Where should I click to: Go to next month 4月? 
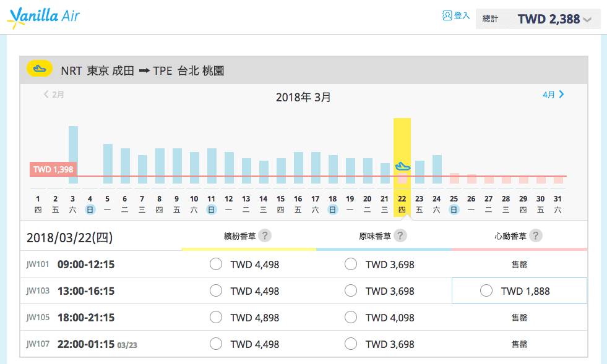pyautogui.click(x=554, y=95)
